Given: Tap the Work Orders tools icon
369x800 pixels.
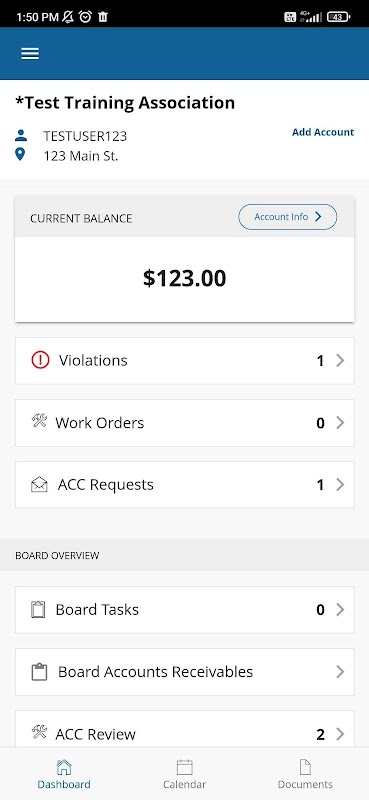Looking at the screenshot, I should click(x=39, y=421).
